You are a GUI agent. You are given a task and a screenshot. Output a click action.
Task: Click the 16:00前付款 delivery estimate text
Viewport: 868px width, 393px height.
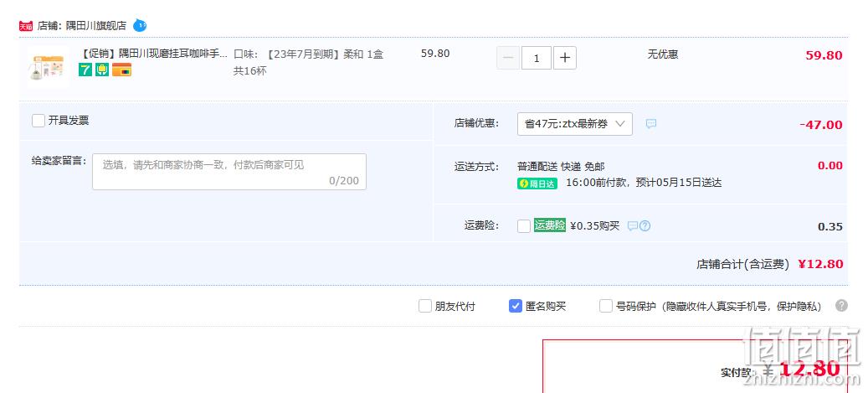(x=644, y=183)
